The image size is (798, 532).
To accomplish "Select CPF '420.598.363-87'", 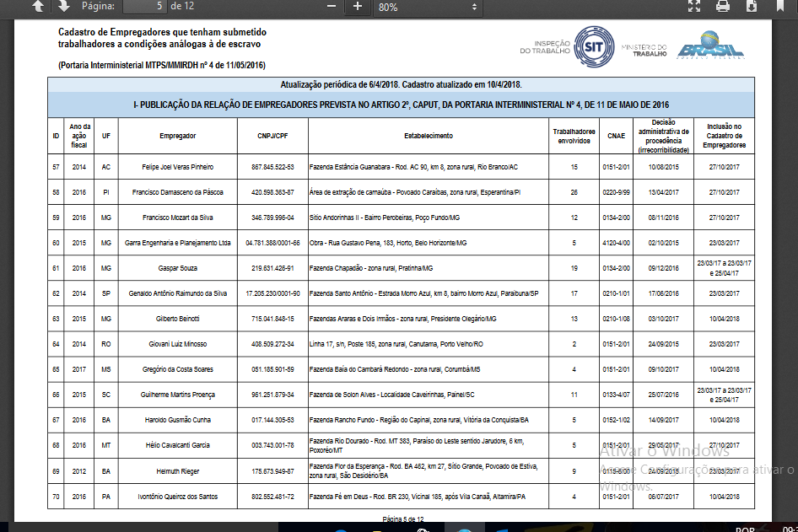I will pyautogui.click(x=272, y=192).
